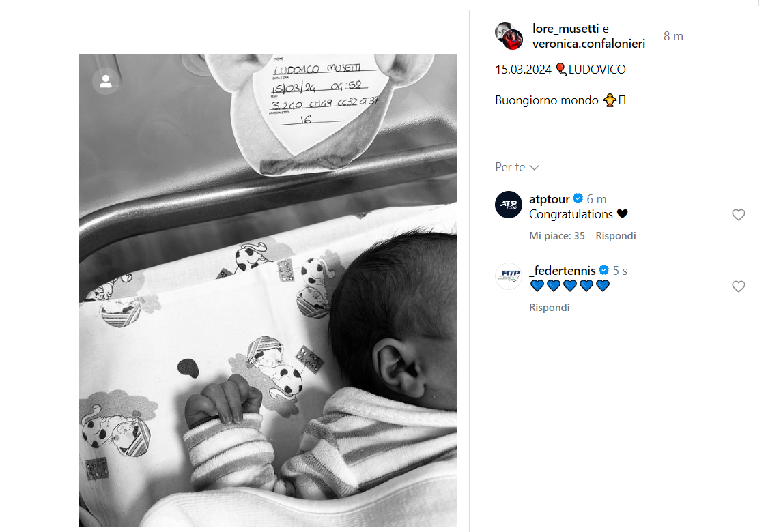
Task: Click the atptour comment time "6 m"
Action: tap(596, 199)
